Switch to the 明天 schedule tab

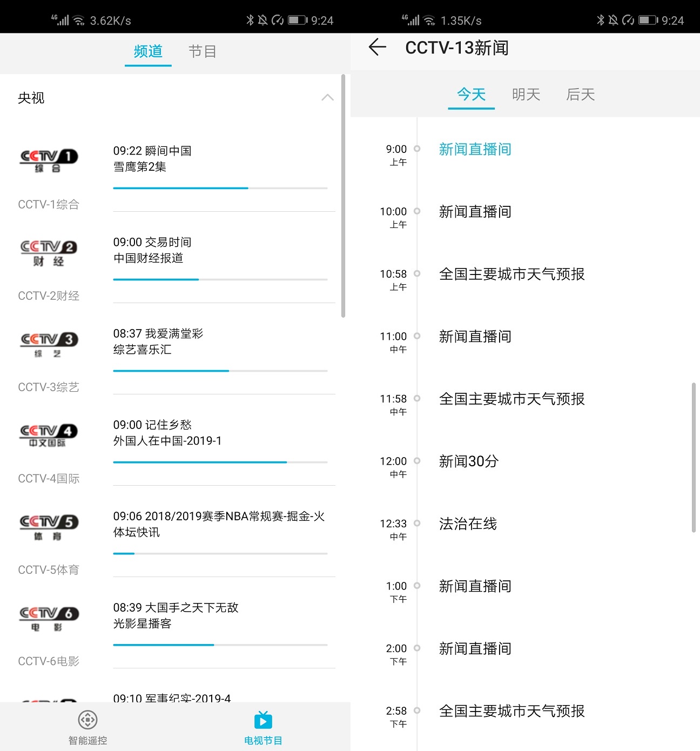pos(525,94)
